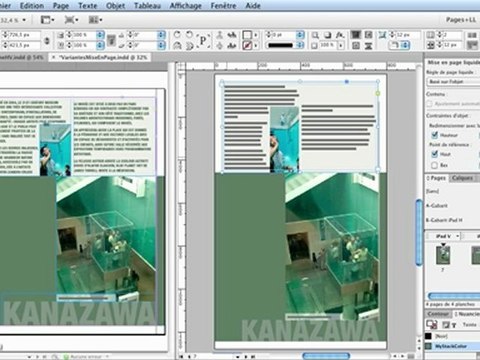Open the rotation angle dropdown

pyautogui.click(x=161, y=35)
